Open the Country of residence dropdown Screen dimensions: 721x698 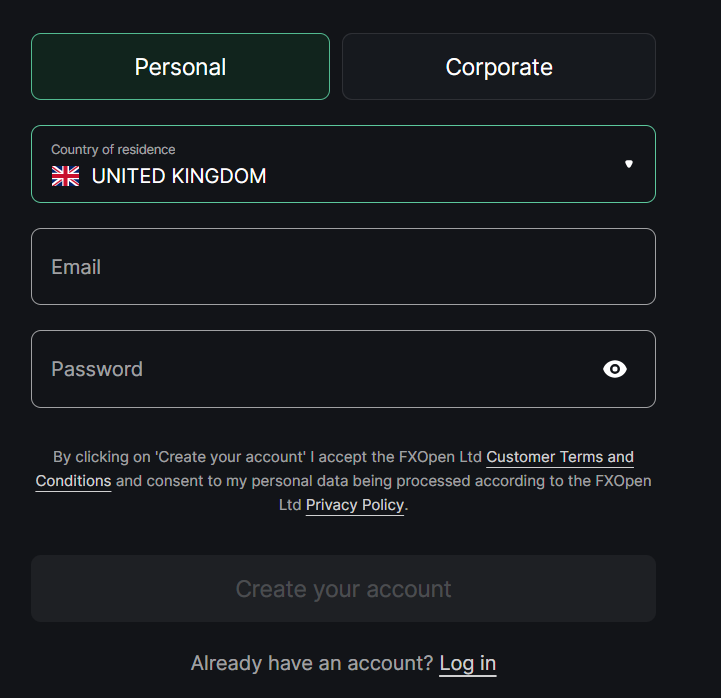[x=343, y=164]
